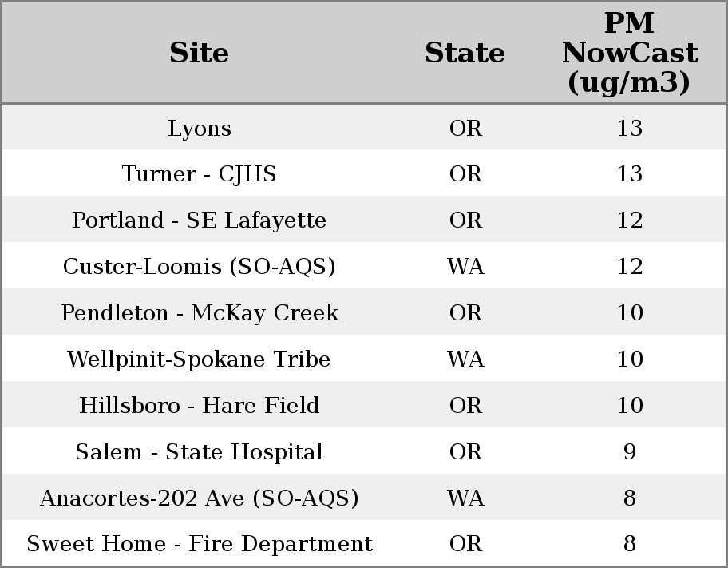Click the WA state cell for Anacortes row
Viewport: 728px width, 568px height.
click(465, 498)
